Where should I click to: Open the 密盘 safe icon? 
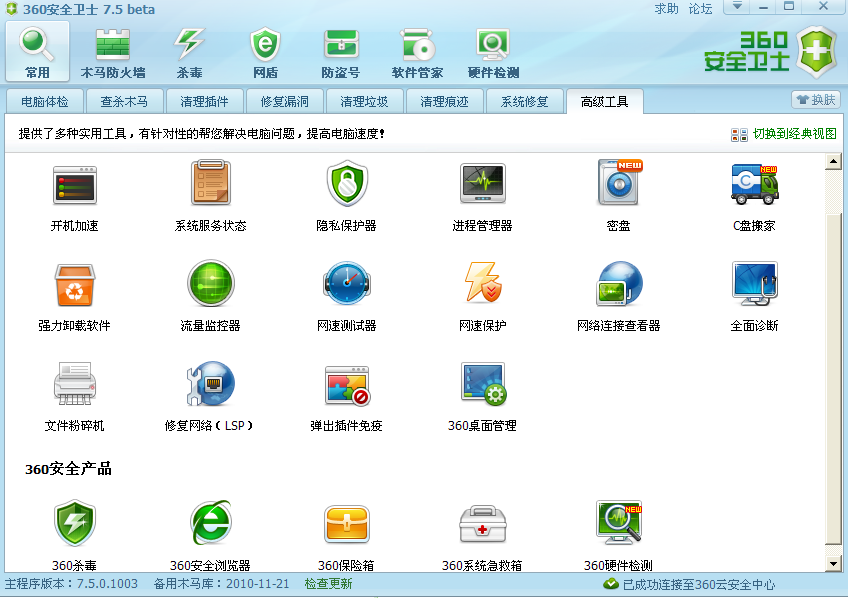(x=619, y=183)
